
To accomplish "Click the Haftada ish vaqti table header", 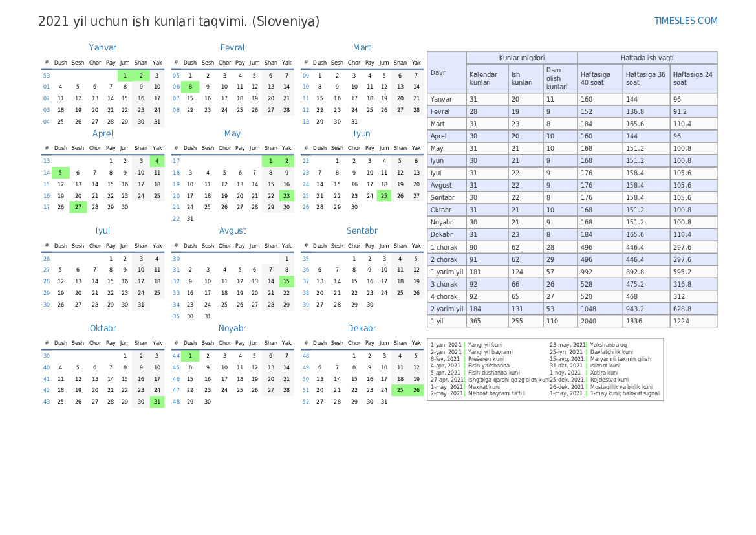I will coord(647,58).
